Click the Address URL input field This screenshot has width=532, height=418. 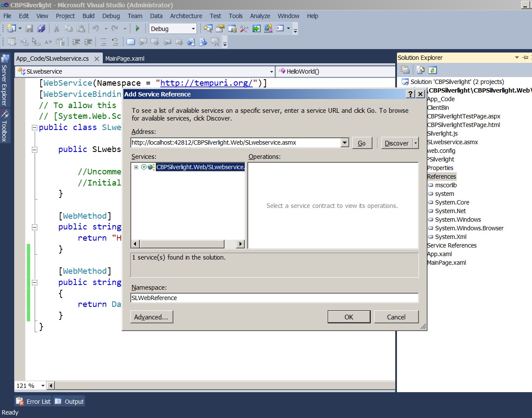[236, 142]
